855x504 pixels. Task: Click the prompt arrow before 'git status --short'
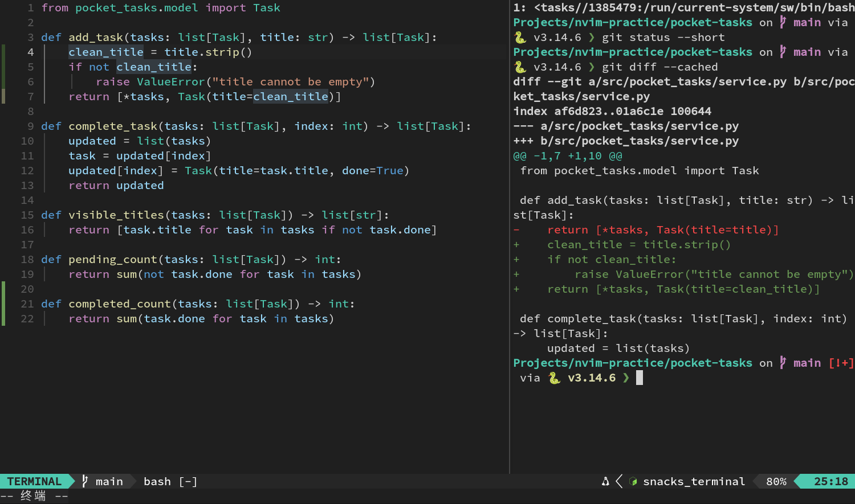tap(592, 38)
